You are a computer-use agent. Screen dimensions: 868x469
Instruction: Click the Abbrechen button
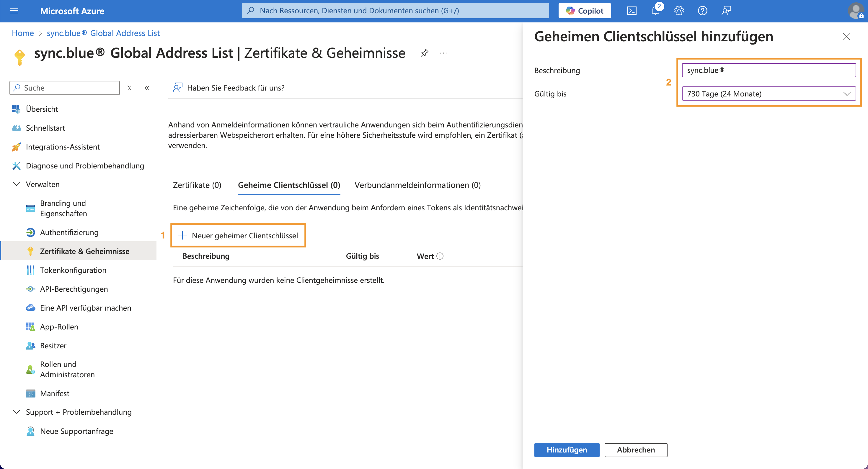tap(636, 450)
